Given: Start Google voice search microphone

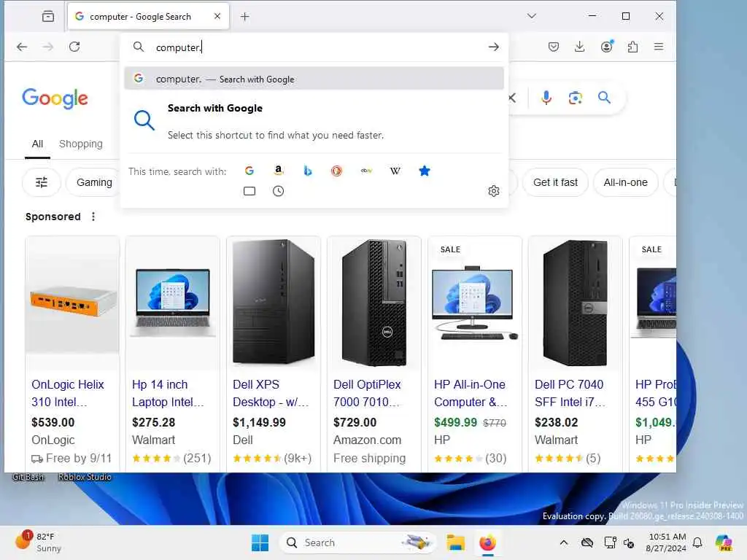Looking at the screenshot, I should point(546,98).
